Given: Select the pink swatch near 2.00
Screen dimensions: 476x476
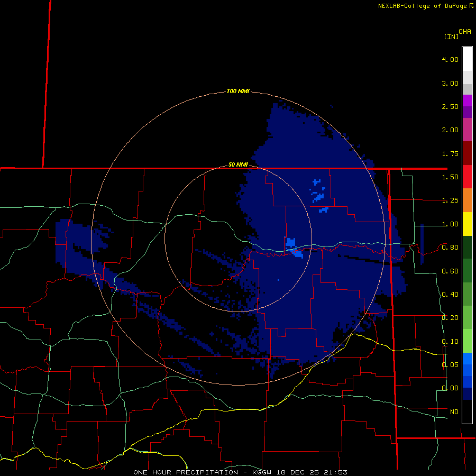Looking at the screenshot, I should coord(467,130).
